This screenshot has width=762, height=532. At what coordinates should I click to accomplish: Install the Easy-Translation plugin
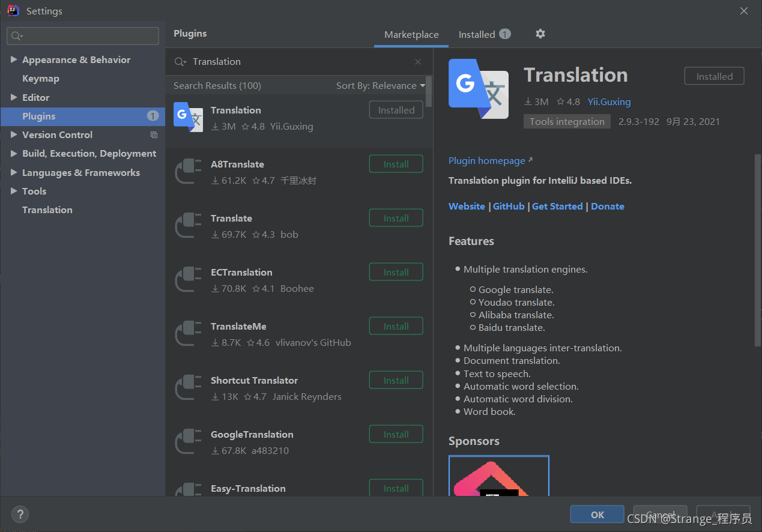pos(396,488)
